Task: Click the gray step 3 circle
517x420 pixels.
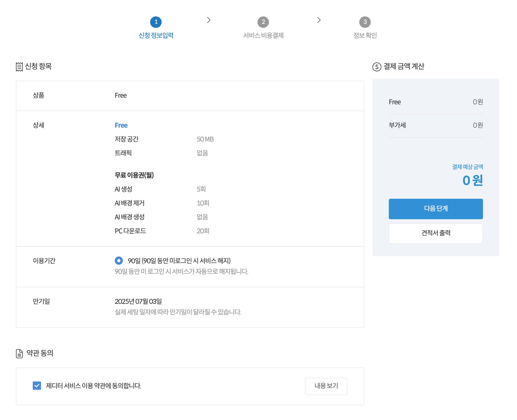Action: 365,22
